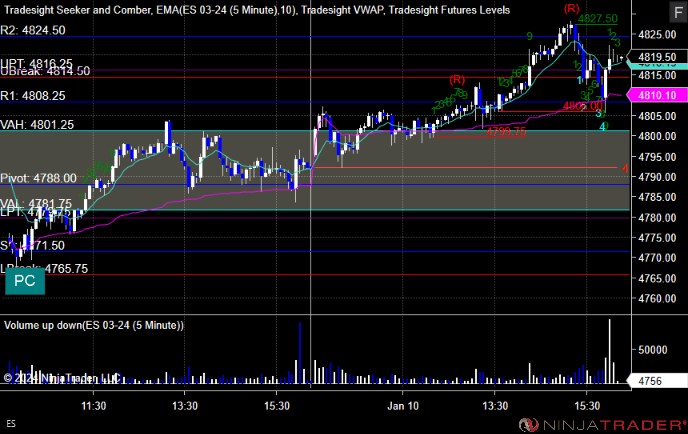Image resolution: width=688 pixels, height=434 pixels.
Task: Select the VAH: 4801.25 label
Action: point(37,125)
